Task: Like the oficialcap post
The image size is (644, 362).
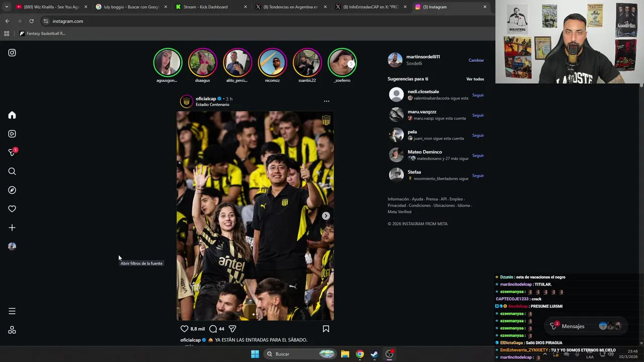Action: [x=184, y=329]
